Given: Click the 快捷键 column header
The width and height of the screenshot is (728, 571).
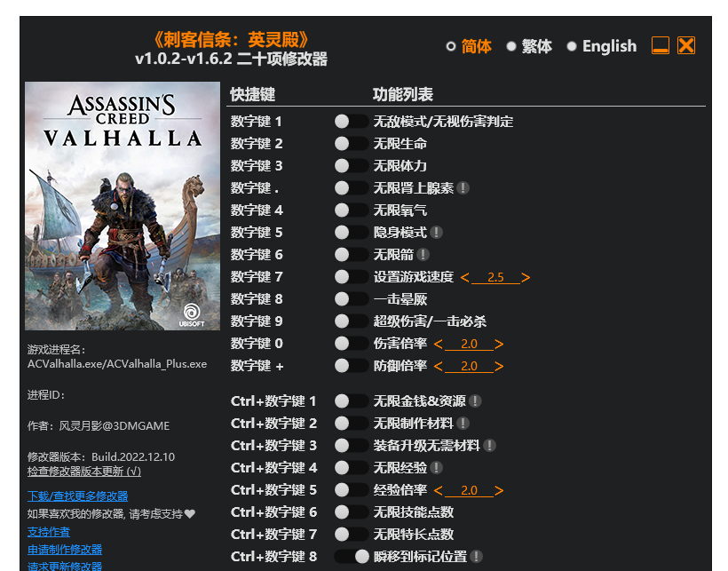Looking at the screenshot, I should tap(253, 95).
